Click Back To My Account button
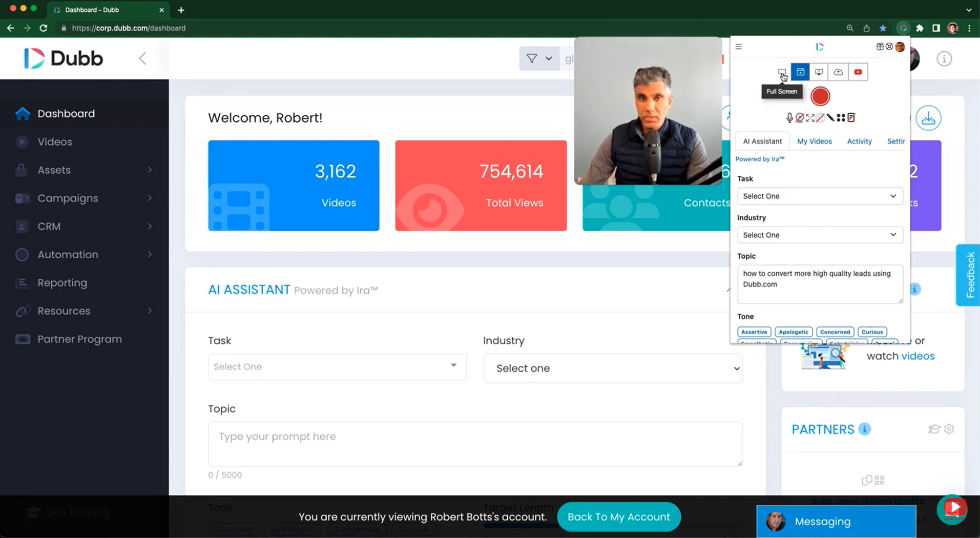The height and width of the screenshot is (538, 980). pyautogui.click(x=618, y=517)
